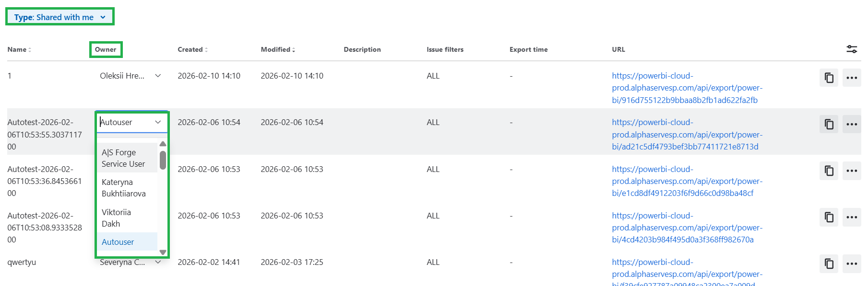Copy the URL of report "1"
Screen dimensions: 868x286
829,78
